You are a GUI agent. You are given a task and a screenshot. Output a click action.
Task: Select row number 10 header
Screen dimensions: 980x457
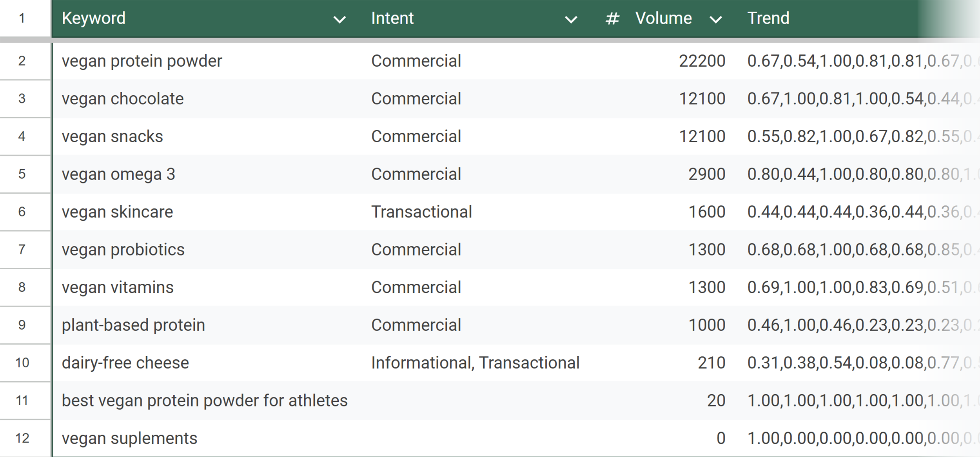(22, 363)
